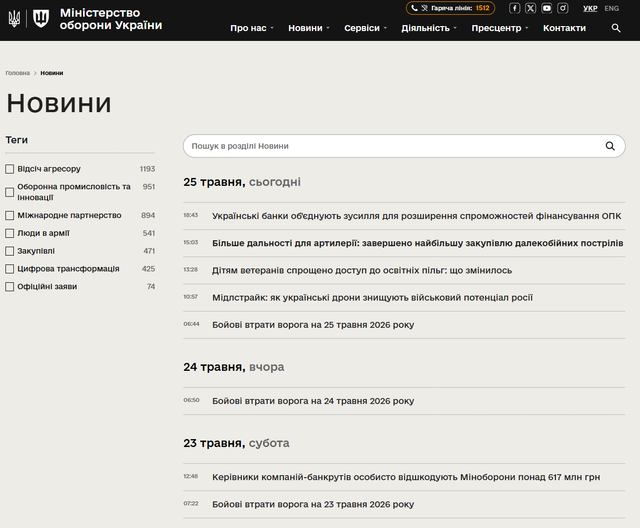This screenshot has width=640, height=528.
Task: Expand the Сервіси menu
Action: (365, 28)
